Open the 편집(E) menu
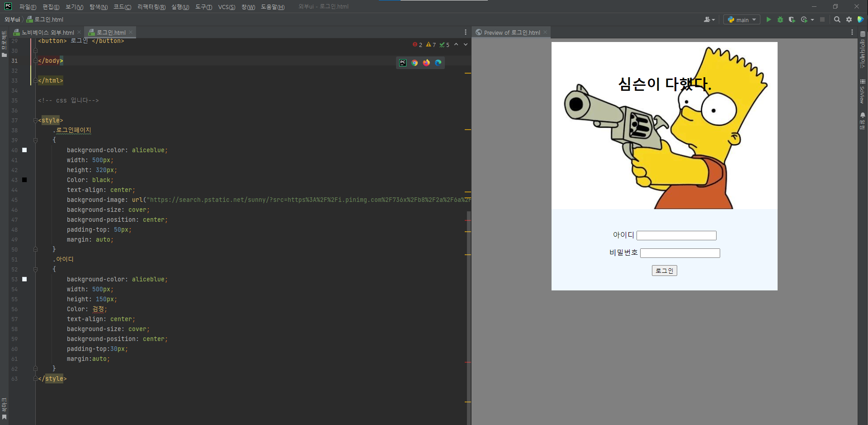Screen dimensions: 868x425 51,7
